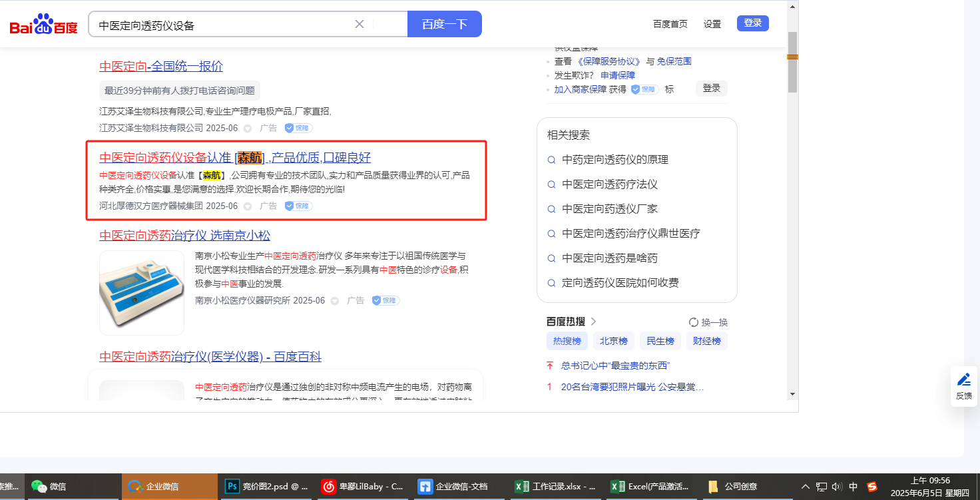Select the 热搜榜 tab
This screenshot has width=980, height=500.
coord(567,341)
